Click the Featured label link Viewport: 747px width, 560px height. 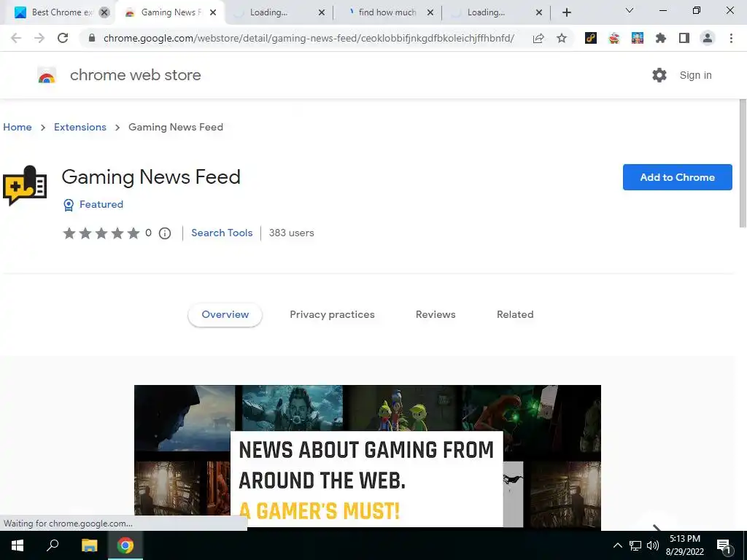pos(101,205)
